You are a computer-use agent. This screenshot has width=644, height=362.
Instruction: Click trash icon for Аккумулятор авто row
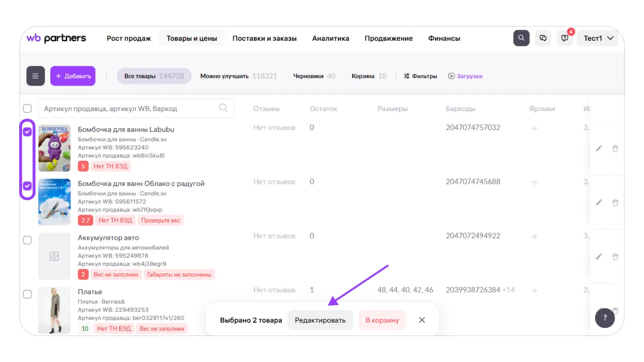(615, 257)
